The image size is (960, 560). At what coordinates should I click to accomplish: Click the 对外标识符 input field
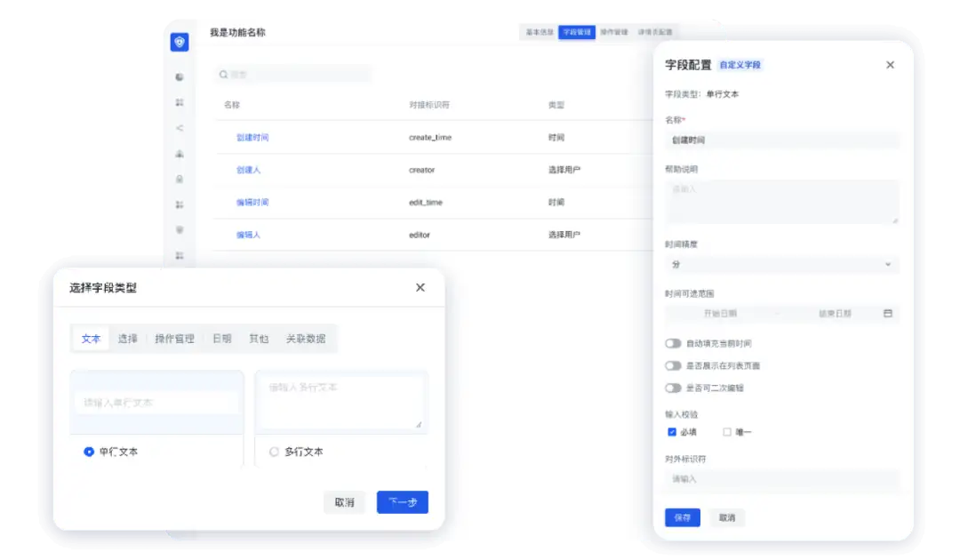782,479
